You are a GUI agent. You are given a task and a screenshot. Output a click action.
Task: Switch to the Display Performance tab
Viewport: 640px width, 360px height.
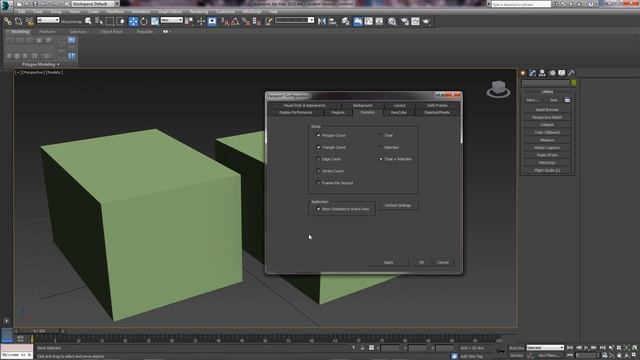pyautogui.click(x=296, y=112)
